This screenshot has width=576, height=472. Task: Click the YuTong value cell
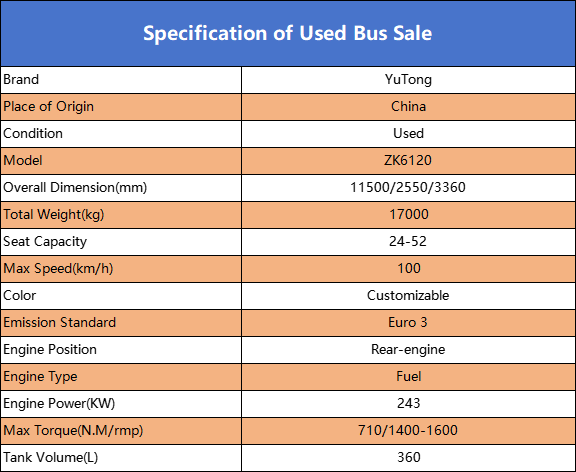tap(408, 80)
